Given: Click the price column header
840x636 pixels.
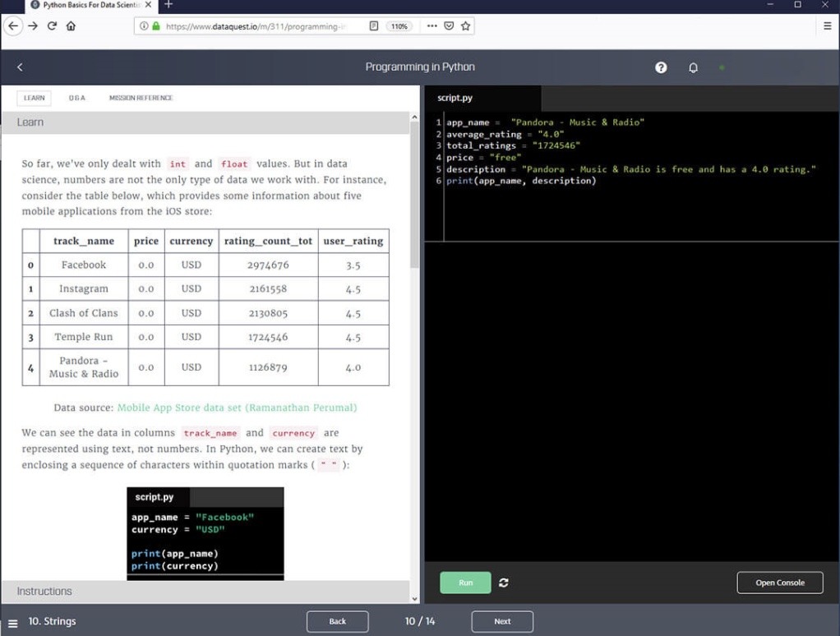Looking at the screenshot, I should pyautogui.click(x=146, y=241).
